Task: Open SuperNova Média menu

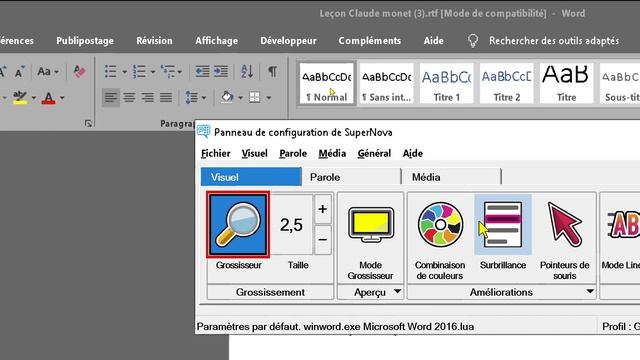Action: coord(332,153)
